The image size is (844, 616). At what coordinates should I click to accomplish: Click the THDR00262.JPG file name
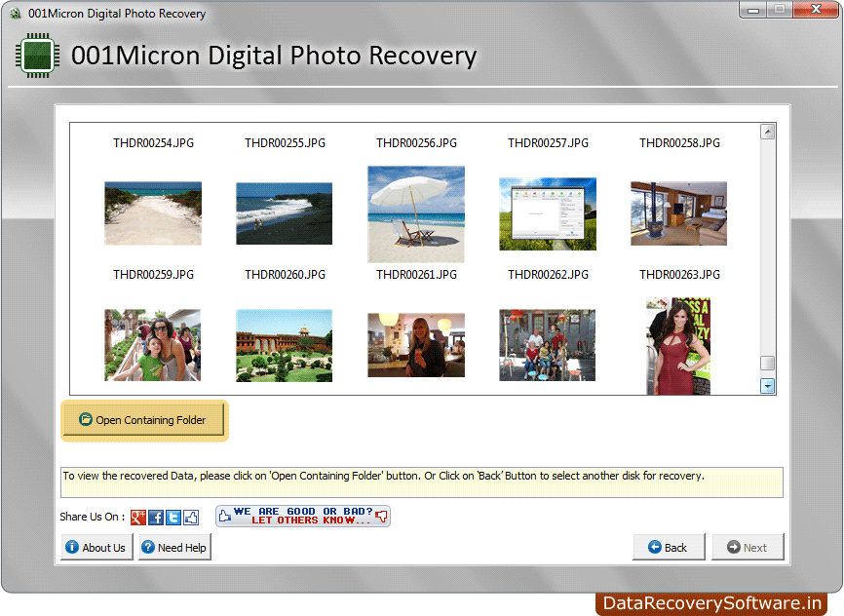point(548,275)
